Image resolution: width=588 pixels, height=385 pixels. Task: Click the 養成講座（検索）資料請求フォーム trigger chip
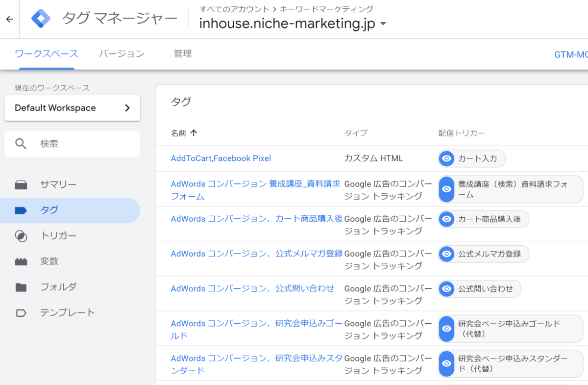pyautogui.click(x=511, y=189)
